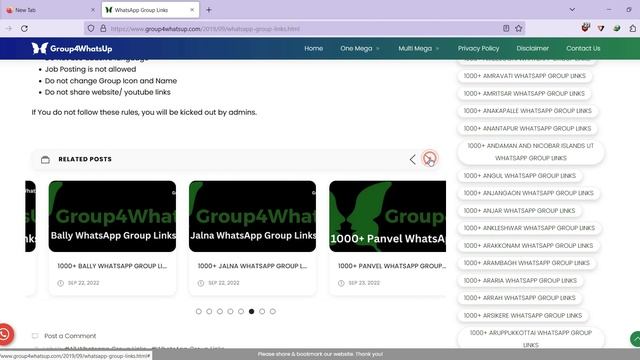Open 1000+ Jalna WhatsApp Group post title

pyautogui.click(x=252, y=266)
